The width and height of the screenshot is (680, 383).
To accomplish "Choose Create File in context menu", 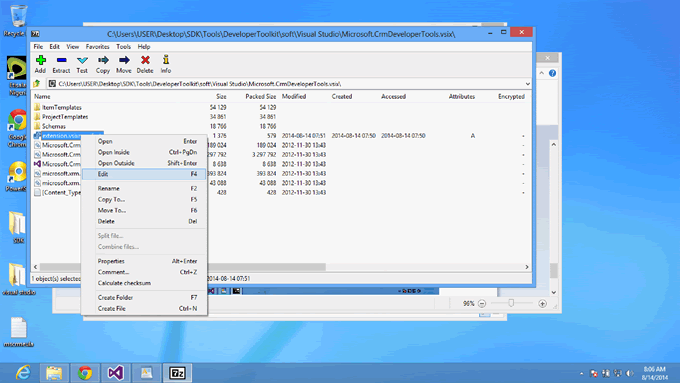I will tap(144, 308).
